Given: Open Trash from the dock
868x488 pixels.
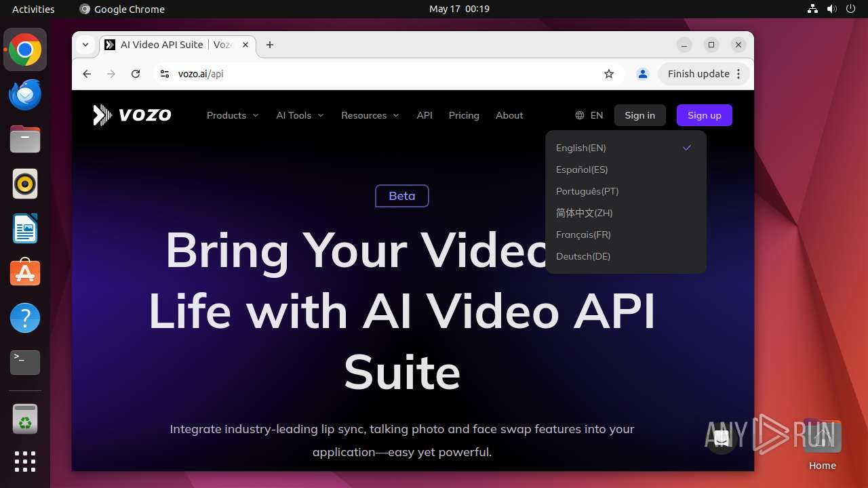Looking at the screenshot, I should [25, 419].
